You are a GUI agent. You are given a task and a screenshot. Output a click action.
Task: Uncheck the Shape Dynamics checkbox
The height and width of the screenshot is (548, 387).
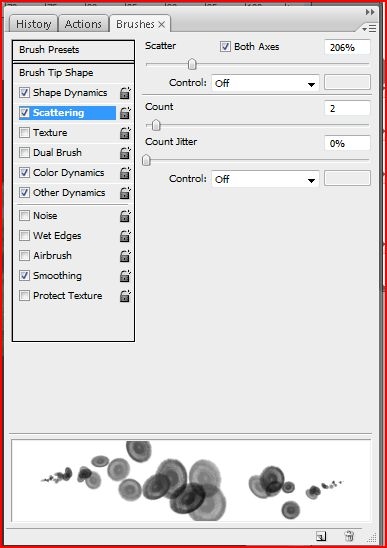24,93
